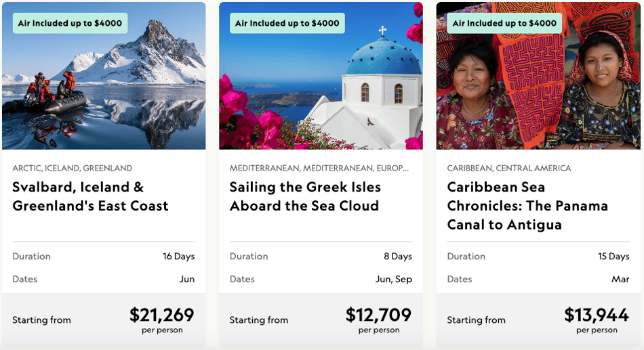Open the Svalbard zodiac boat photo
The height and width of the screenshot is (350, 644).
click(x=104, y=76)
